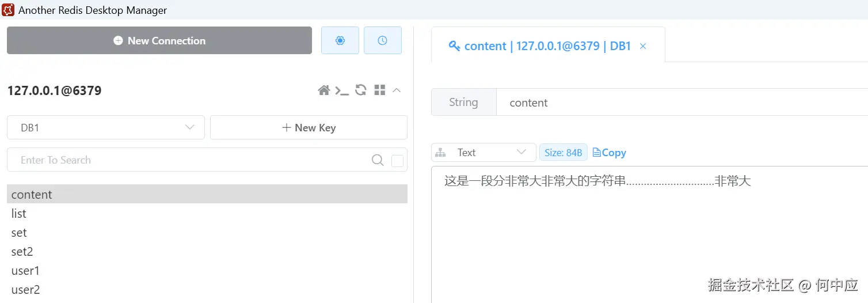This screenshot has width=868, height=303.
Task: Click the search magnifier icon
Action: pyautogui.click(x=378, y=160)
